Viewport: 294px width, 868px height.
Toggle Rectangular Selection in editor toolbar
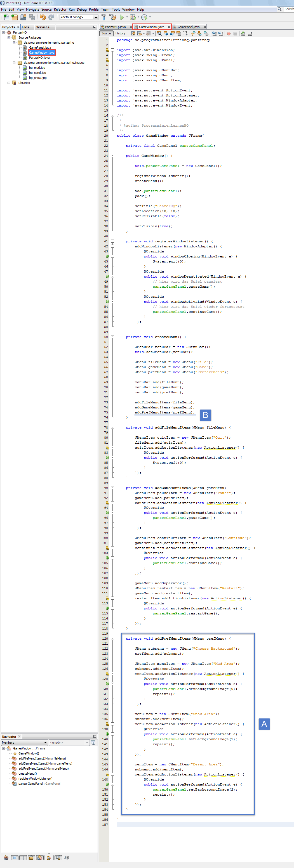(x=185, y=33)
